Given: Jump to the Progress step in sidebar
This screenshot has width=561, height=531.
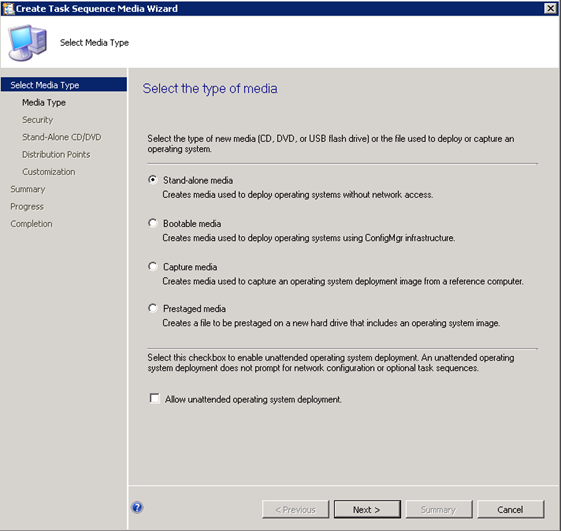Looking at the screenshot, I should [27, 207].
